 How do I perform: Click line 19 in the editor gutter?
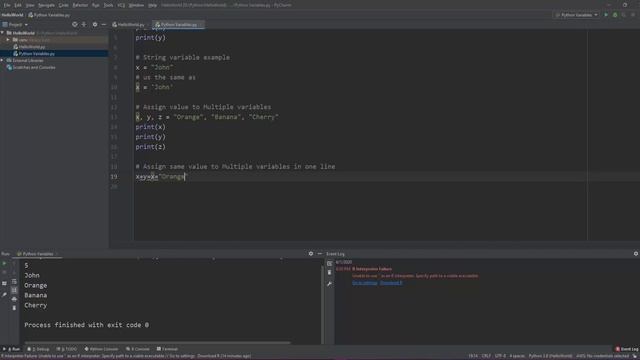(114, 177)
